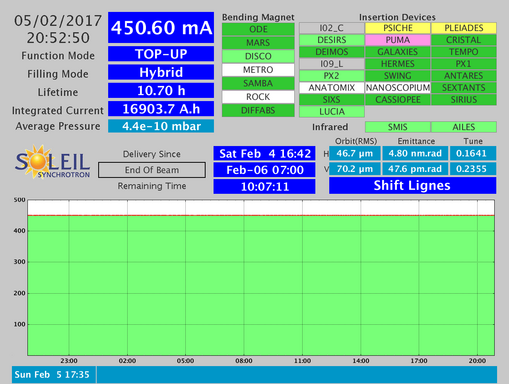Select the 10.70 h lifetime value
This screenshot has width=509, height=384.
tap(161, 91)
